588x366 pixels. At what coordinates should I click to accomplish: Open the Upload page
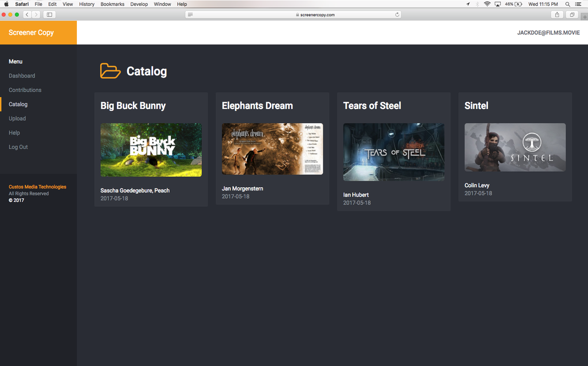[x=17, y=118]
